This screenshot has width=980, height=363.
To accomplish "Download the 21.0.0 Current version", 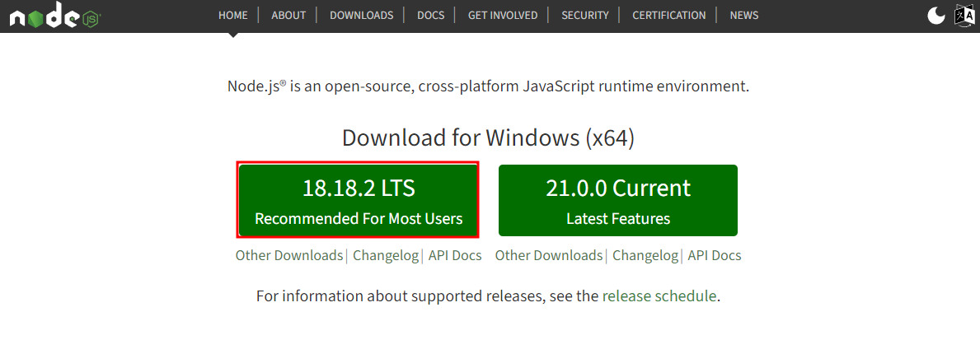I will coord(618,200).
